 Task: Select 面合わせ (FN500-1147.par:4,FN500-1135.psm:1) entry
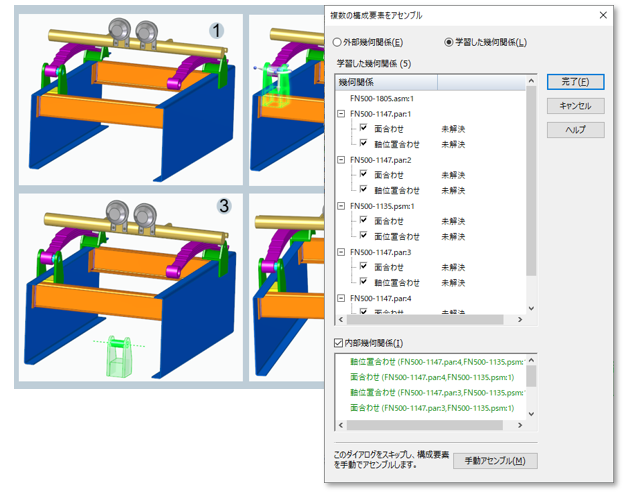point(432,377)
